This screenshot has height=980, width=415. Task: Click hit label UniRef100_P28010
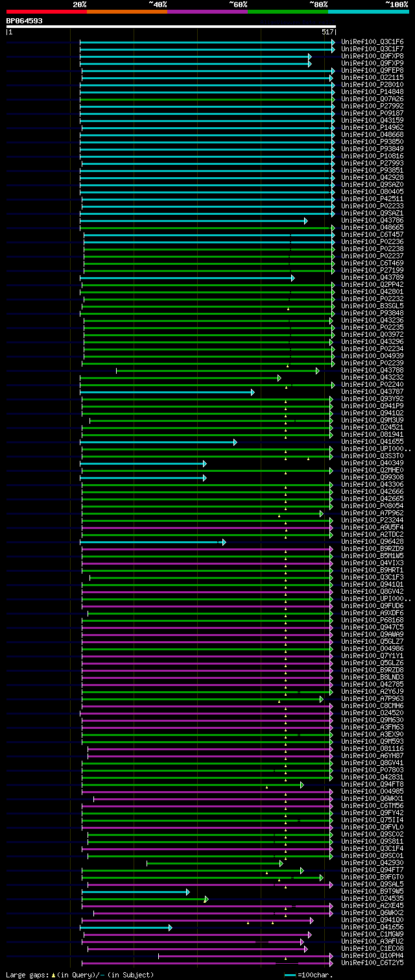[372, 85]
